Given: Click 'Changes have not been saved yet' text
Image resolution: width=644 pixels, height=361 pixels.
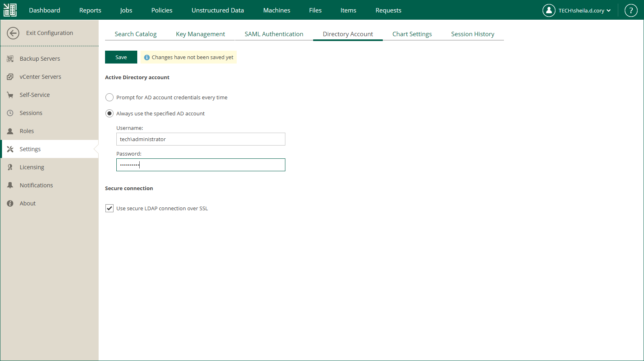Looking at the screenshot, I should 192,57.
